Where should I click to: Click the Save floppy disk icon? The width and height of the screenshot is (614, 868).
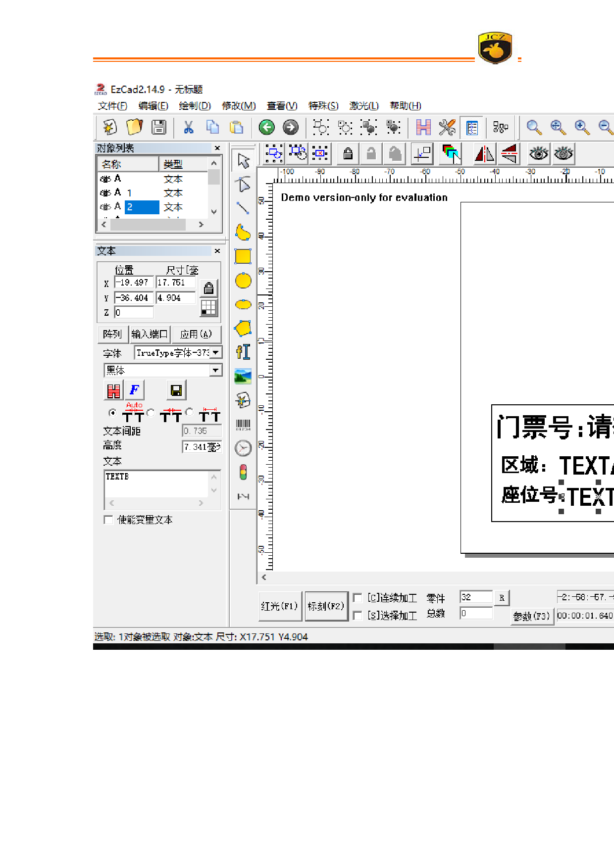[159, 127]
